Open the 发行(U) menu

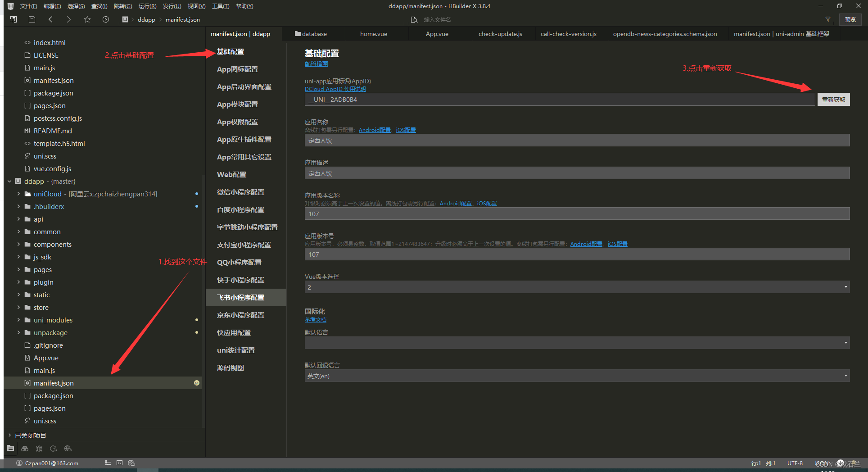coord(172,6)
